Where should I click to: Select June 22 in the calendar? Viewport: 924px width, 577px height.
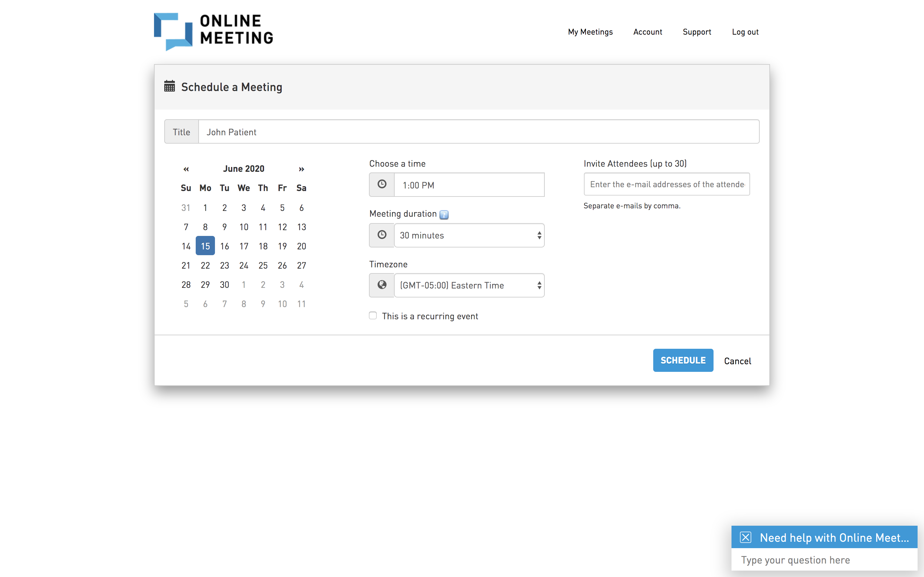pyautogui.click(x=205, y=265)
